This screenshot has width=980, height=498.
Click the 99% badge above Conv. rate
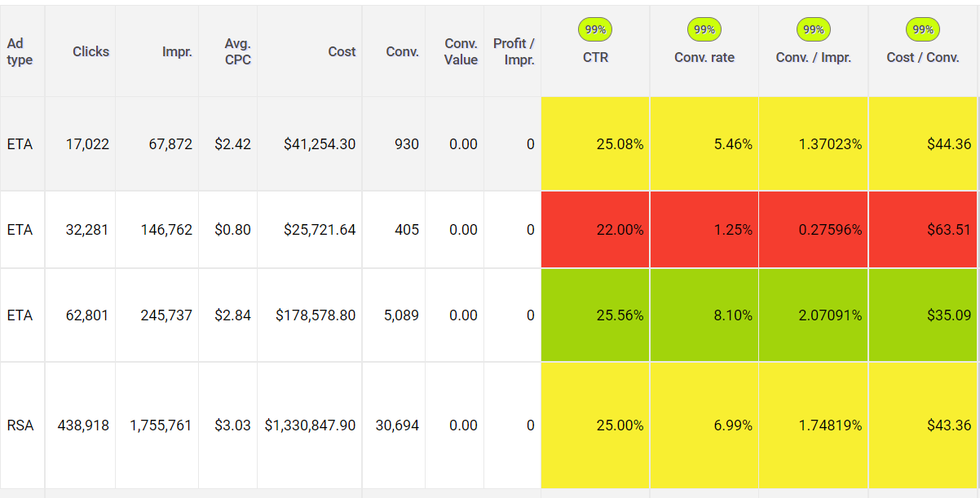[704, 30]
